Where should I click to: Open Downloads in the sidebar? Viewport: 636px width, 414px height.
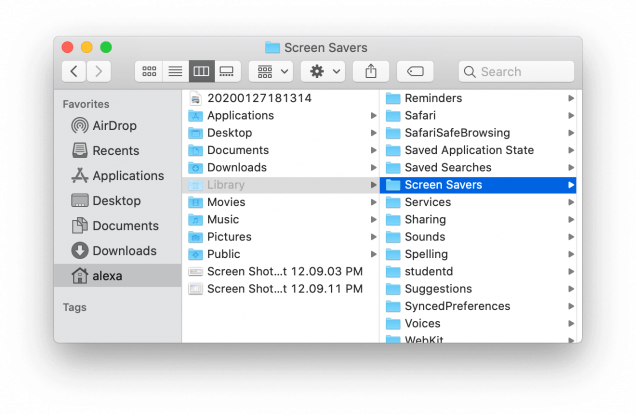tap(118, 251)
